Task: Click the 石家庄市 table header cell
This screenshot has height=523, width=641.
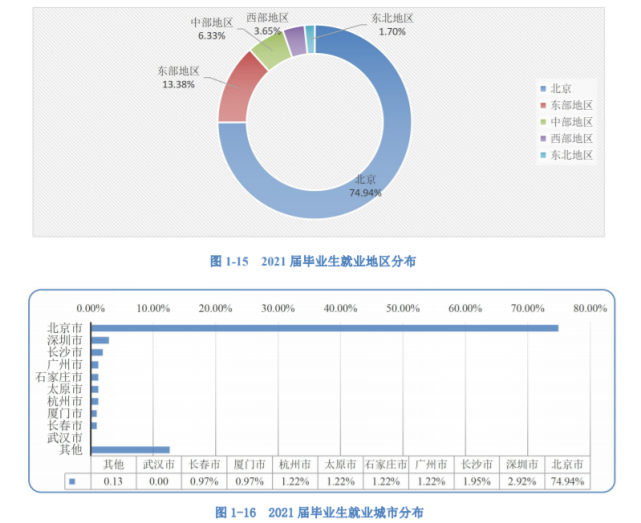Action: 385,465
